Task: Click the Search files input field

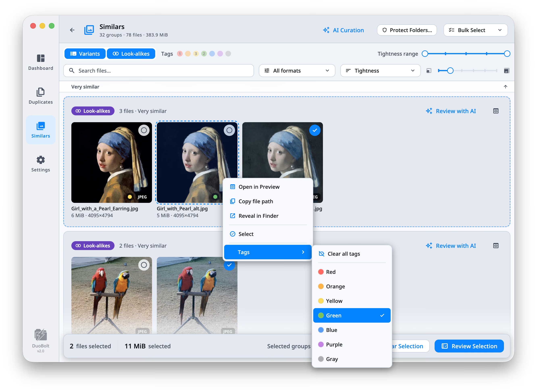Action: point(158,71)
